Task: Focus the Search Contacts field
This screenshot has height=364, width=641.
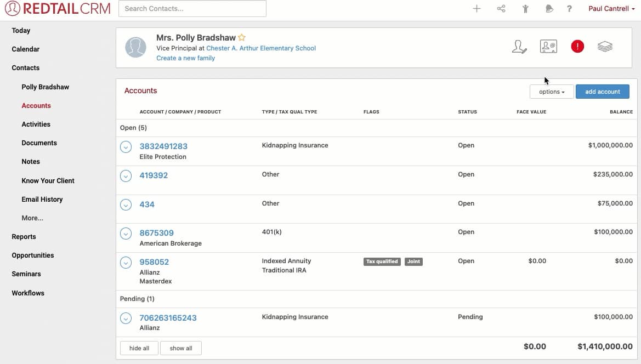Action: 192,9
